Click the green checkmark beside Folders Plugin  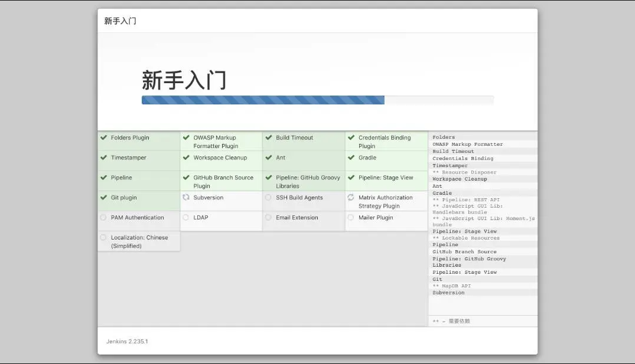(x=103, y=137)
